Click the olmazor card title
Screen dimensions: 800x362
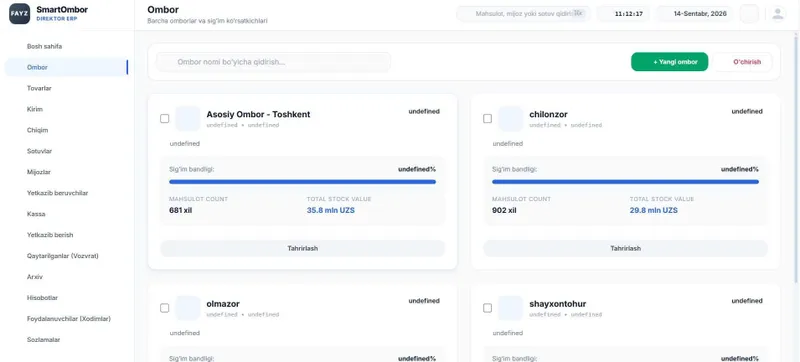click(223, 304)
